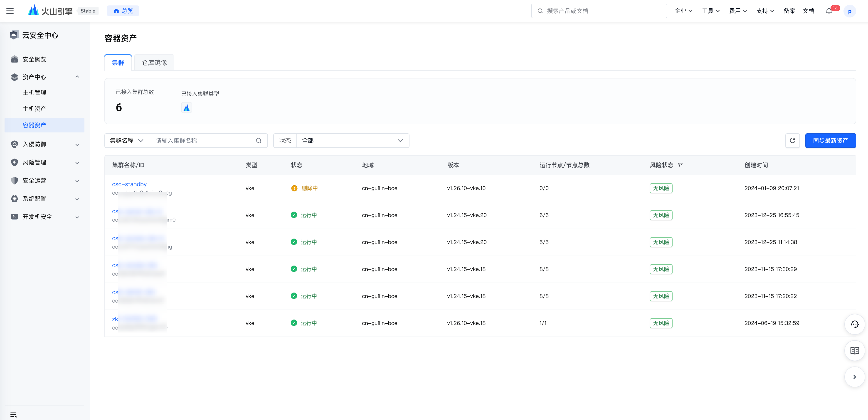Open the 总览 overview home button
Screen dimensions: 868x420
(x=123, y=11)
